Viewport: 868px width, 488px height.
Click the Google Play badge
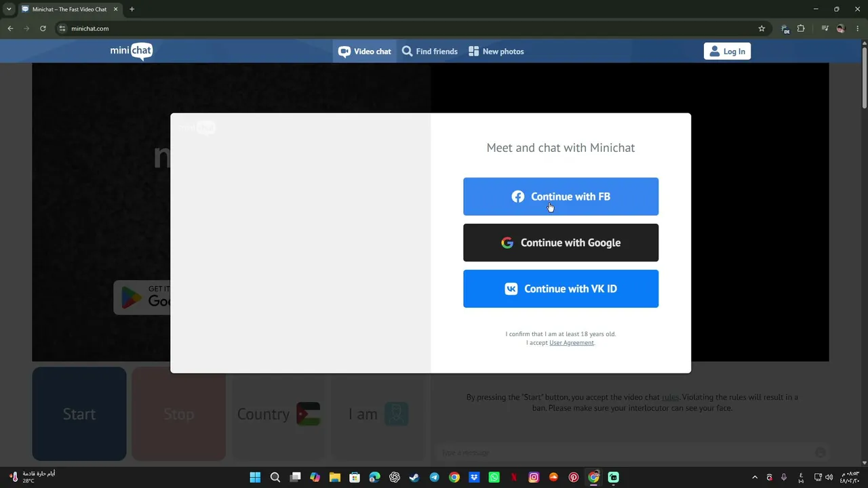tap(142, 298)
